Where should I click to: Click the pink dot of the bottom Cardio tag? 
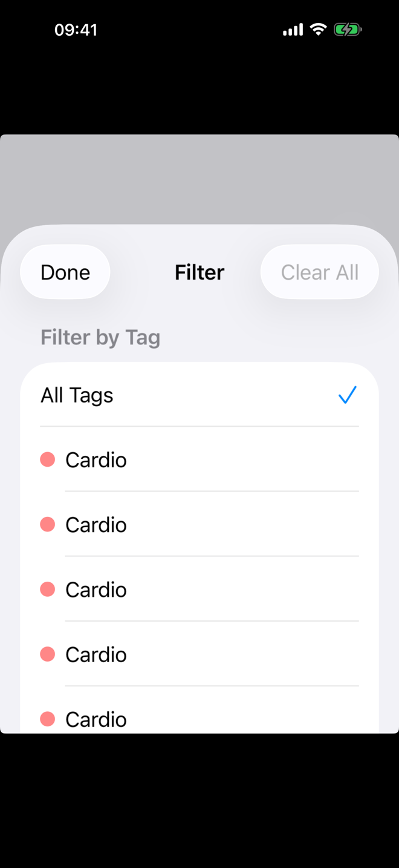[x=48, y=719]
